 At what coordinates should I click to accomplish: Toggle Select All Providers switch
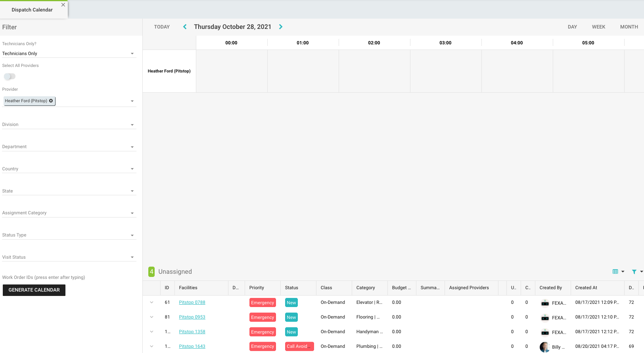pos(10,76)
